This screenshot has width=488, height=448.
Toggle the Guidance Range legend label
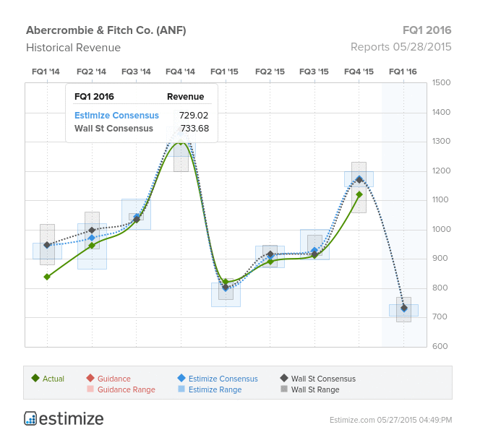(x=126, y=389)
